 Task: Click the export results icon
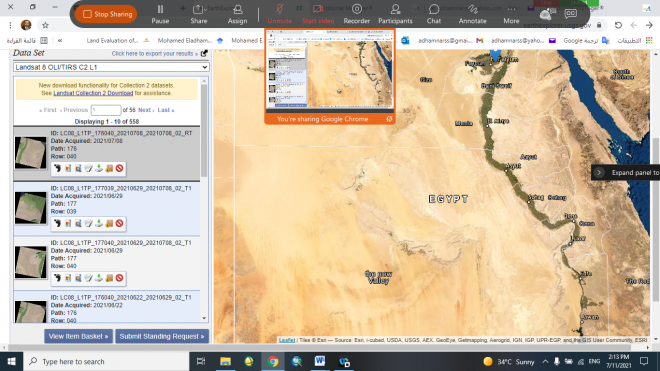204,53
